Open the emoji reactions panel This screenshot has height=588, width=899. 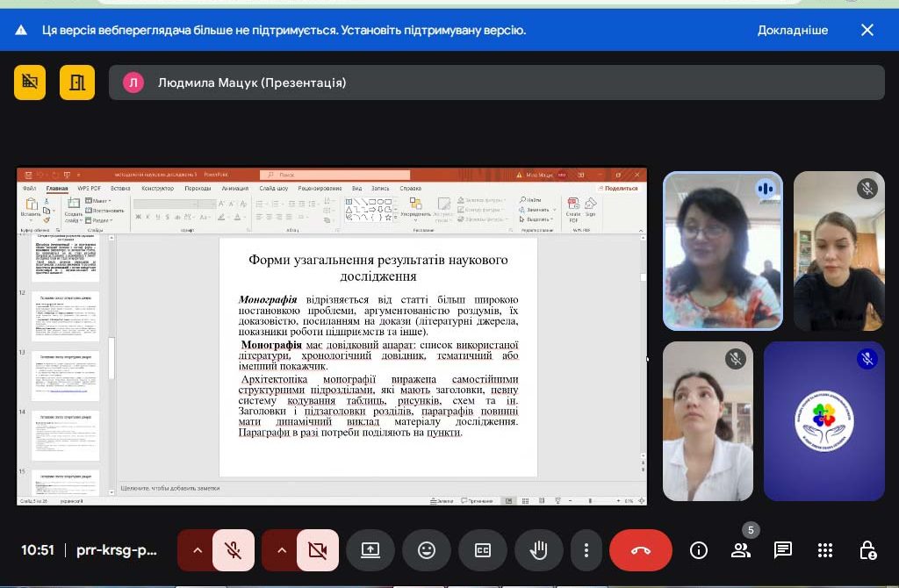pos(427,550)
